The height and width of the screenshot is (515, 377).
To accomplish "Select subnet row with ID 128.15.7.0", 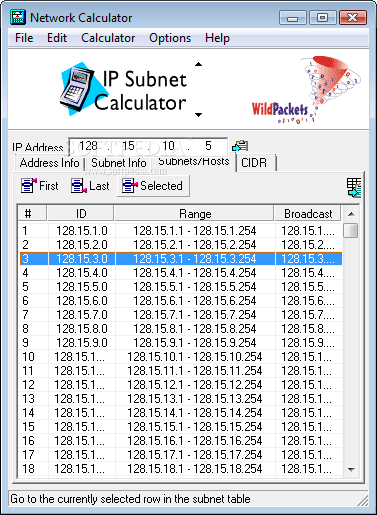I will 181,315.
